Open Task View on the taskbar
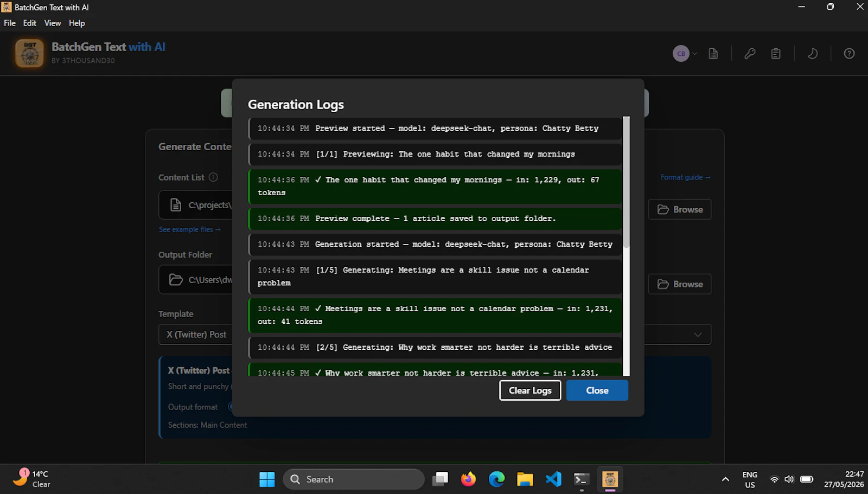Viewport: 868px width, 494px height. pos(441,479)
